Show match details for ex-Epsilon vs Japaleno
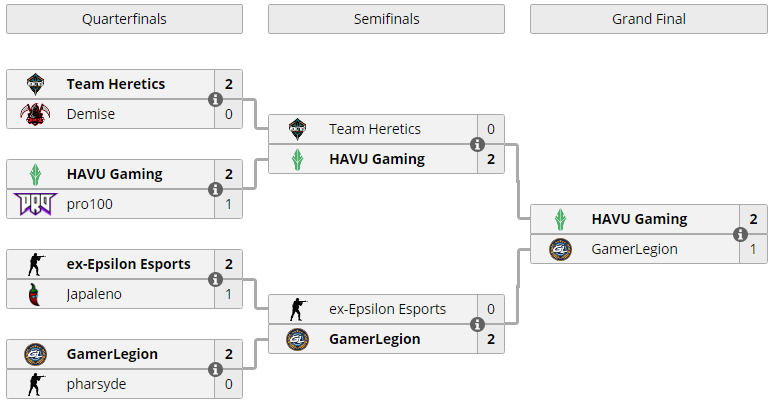This screenshot has width=773, height=403. (x=215, y=279)
